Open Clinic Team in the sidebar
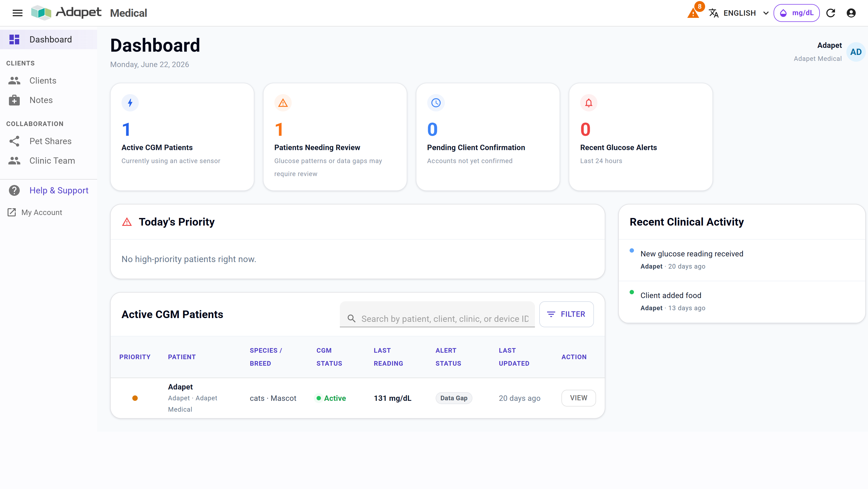Screen dimensions: 868x489 tap(48, 161)
